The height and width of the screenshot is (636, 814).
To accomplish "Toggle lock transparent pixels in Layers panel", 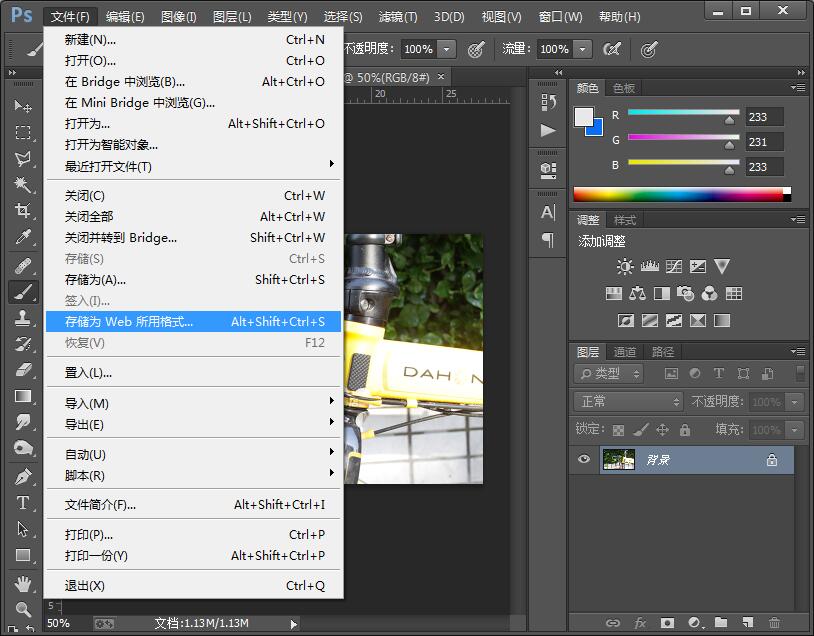I will (618, 430).
